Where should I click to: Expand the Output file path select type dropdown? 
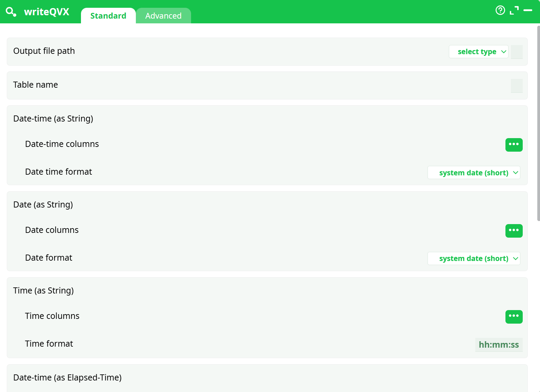point(478,52)
